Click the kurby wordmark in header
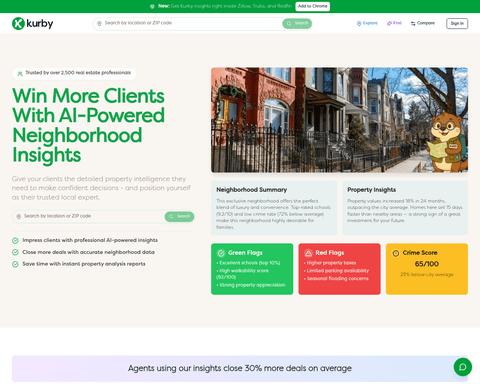The width and height of the screenshot is (480, 384). click(40, 23)
